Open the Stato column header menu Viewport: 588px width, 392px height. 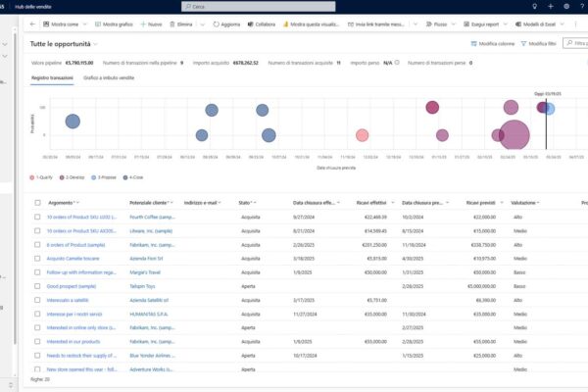pos(248,203)
